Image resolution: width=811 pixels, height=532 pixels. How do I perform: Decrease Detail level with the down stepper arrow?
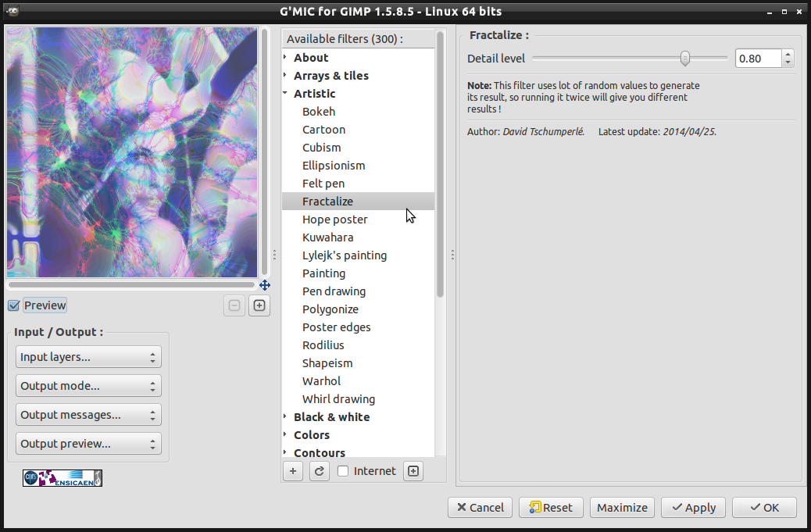click(788, 62)
